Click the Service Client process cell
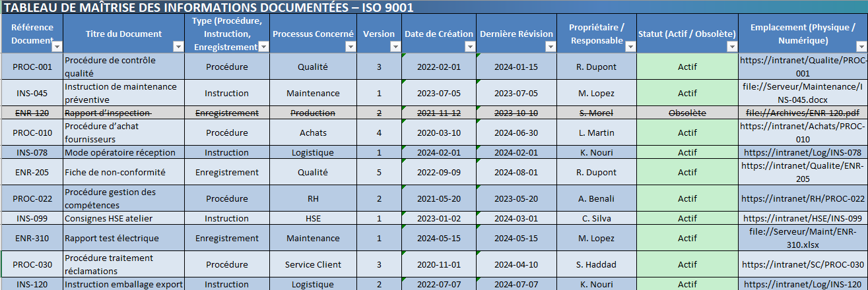 click(313, 264)
